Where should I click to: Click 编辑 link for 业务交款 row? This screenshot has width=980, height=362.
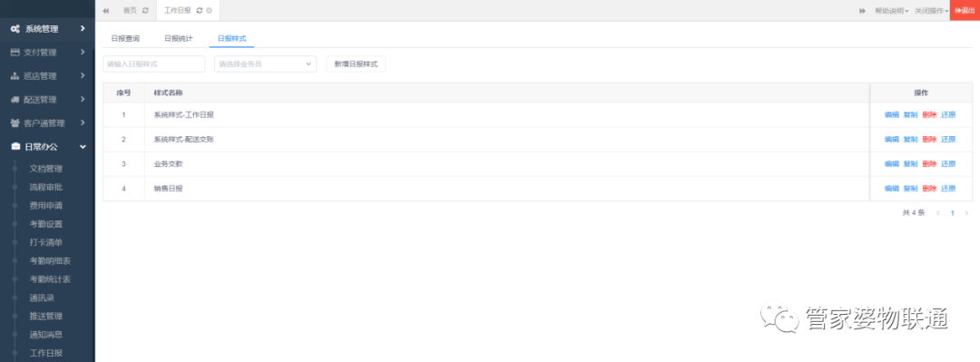click(x=891, y=164)
